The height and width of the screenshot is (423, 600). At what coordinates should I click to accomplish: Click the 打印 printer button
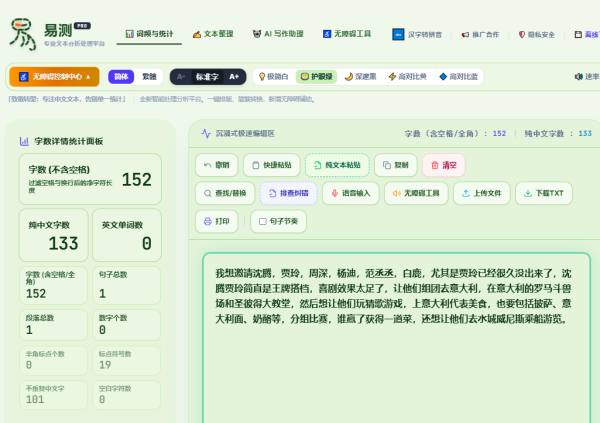pos(217,221)
